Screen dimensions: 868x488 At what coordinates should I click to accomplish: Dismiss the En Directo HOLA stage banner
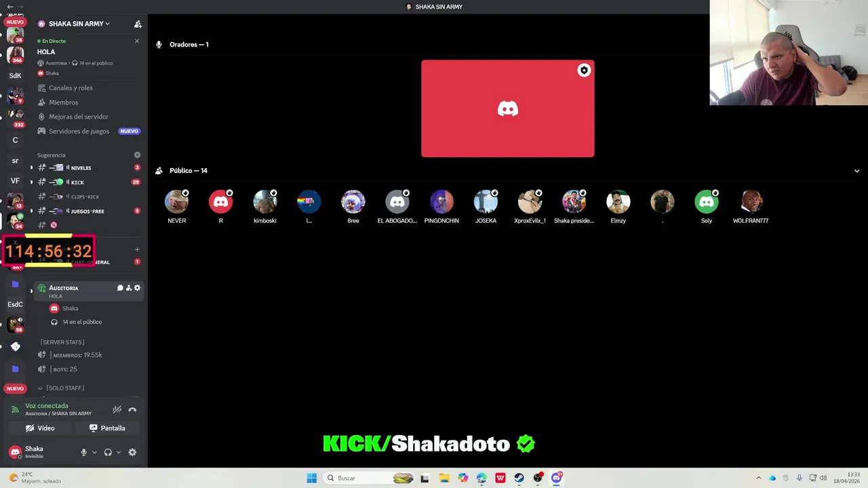pos(137,41)
